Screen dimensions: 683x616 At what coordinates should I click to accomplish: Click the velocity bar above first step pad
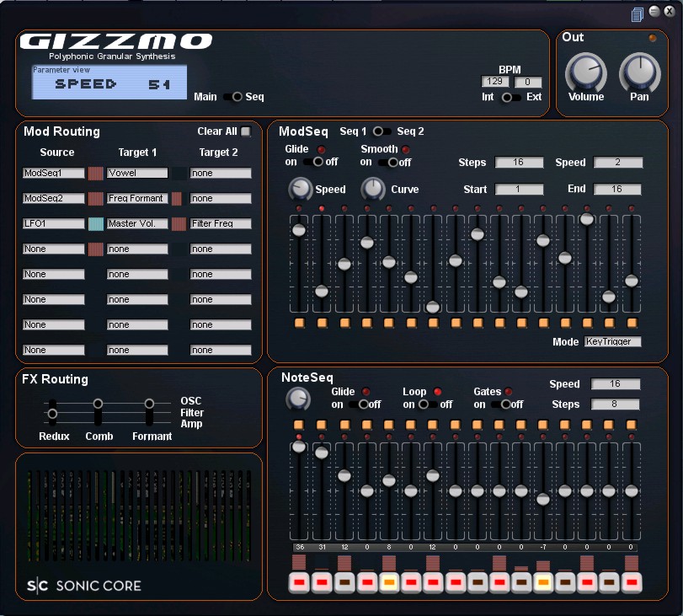click(299, 562)
